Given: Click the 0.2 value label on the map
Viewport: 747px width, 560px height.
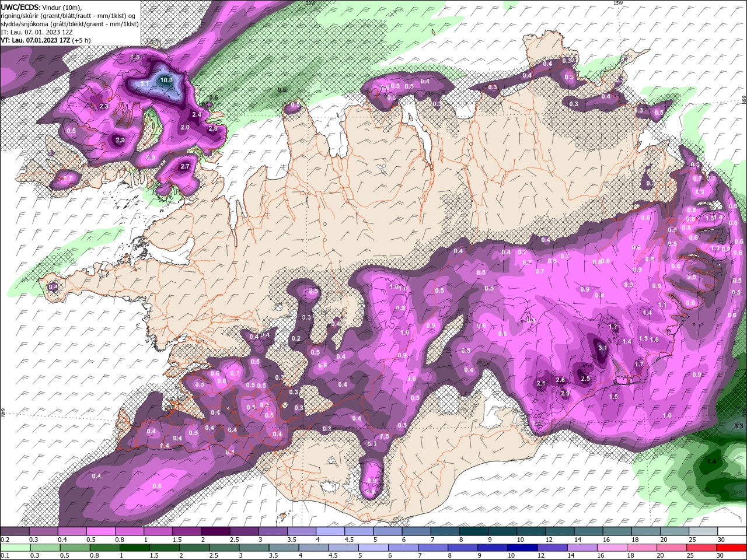Looking at the screenshot, I should tap(296, 339).
